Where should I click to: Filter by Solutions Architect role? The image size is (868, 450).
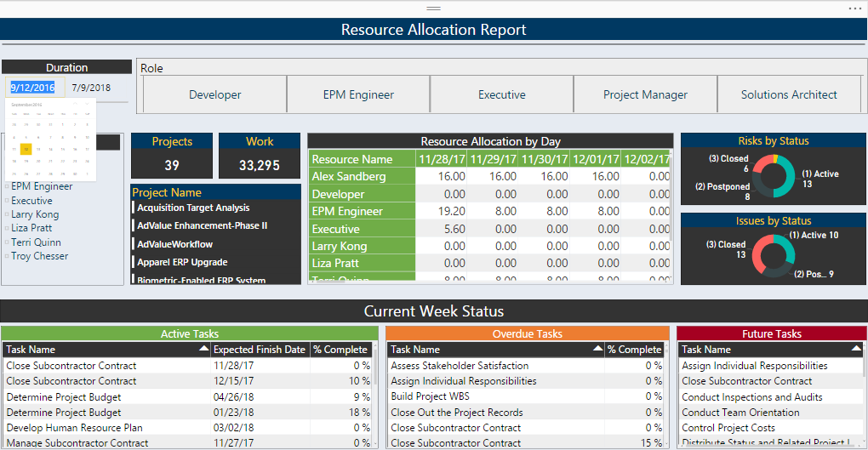tap(789, 94)
